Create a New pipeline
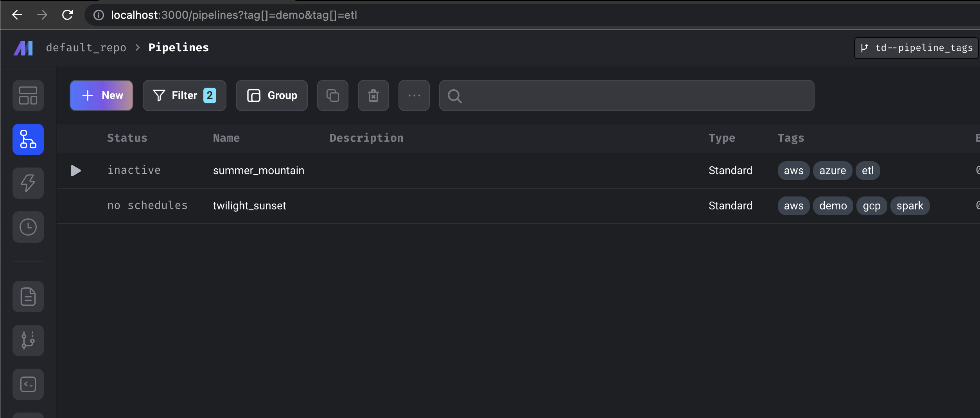The image size is (980, 418). pyautogui.click(x=101, y=95)
